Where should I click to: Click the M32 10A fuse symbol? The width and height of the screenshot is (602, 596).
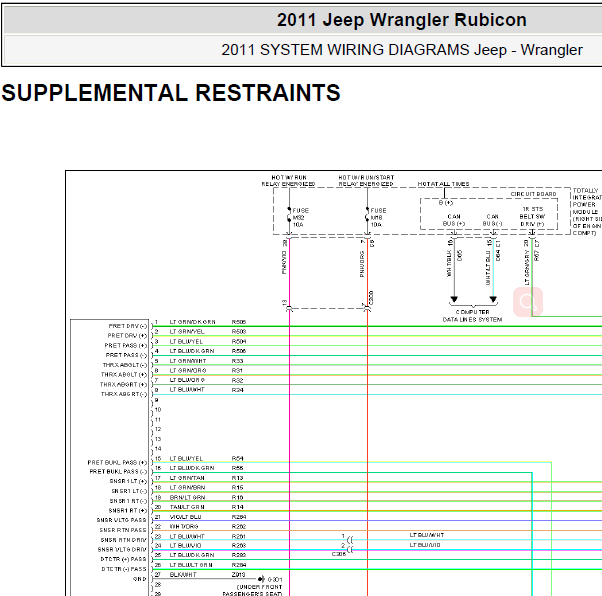(289, 215)
